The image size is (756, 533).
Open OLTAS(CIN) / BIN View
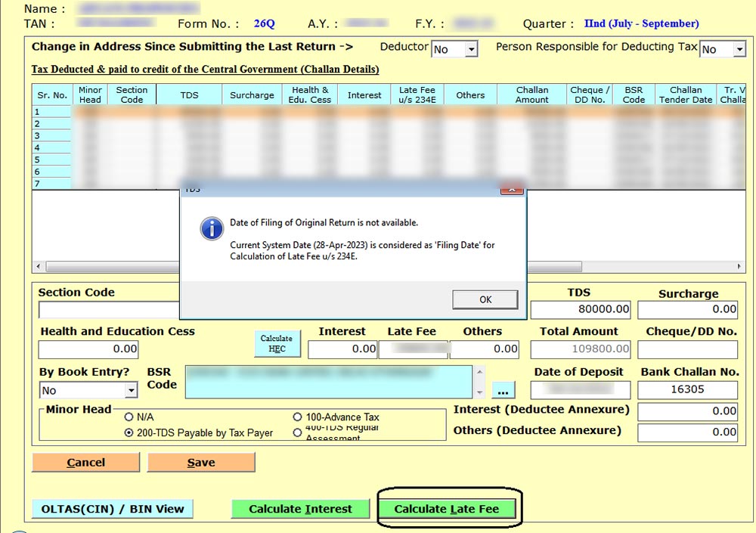[x=112, y=509]
